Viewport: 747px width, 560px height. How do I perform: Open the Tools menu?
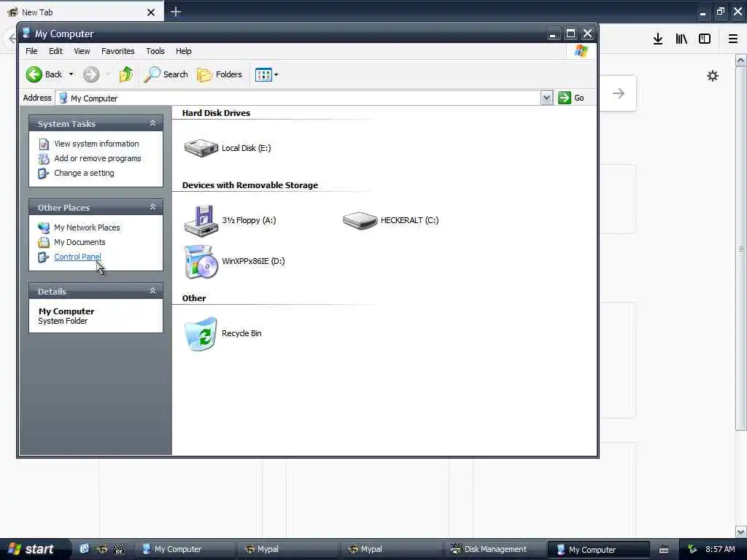coord(155,51)
